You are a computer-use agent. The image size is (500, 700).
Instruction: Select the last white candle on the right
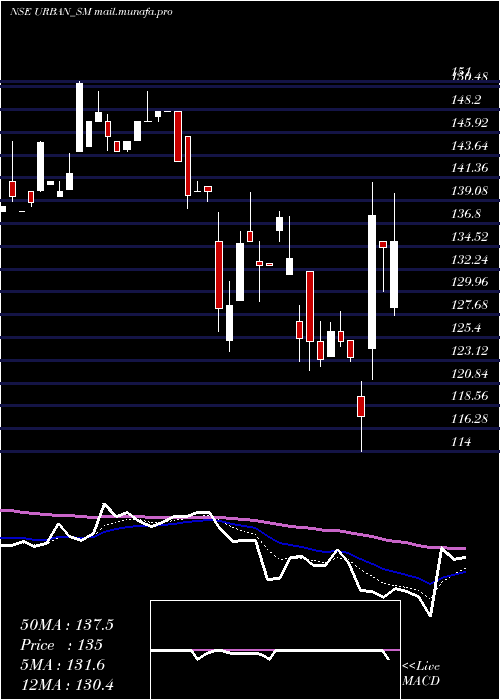pos(394,275)
